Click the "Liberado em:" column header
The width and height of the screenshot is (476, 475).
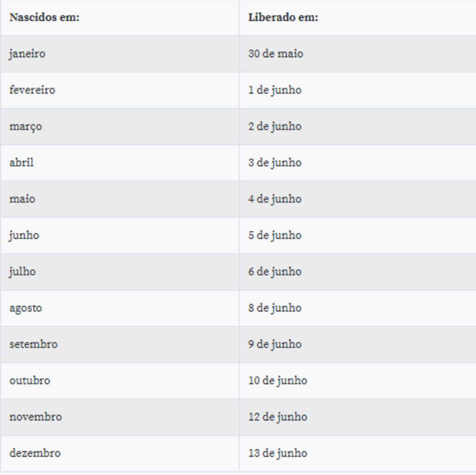pyautogui.click(x=283, y=18)
